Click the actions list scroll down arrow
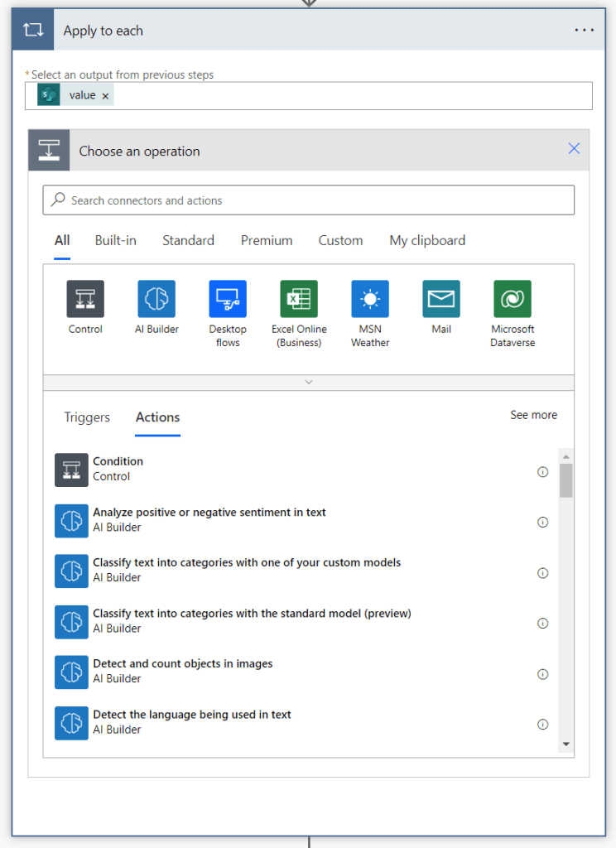The image size is (616, 848). 565,744
